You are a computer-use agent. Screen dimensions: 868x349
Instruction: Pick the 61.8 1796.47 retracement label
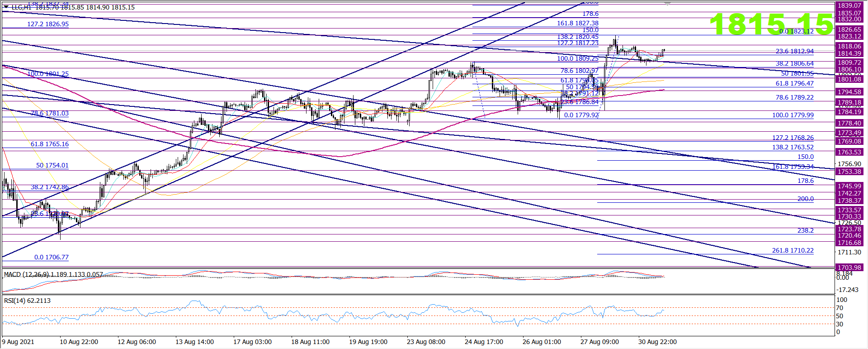[795, 83]
